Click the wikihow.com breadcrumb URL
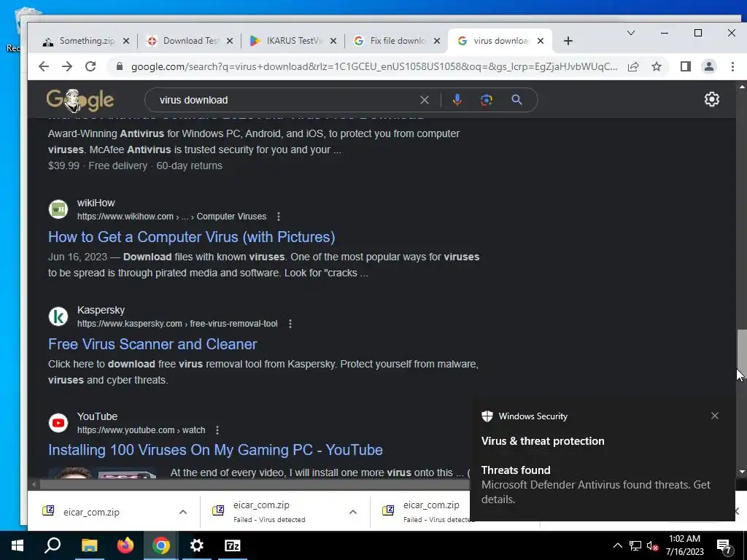747x560 pixels. coord(171,217)
